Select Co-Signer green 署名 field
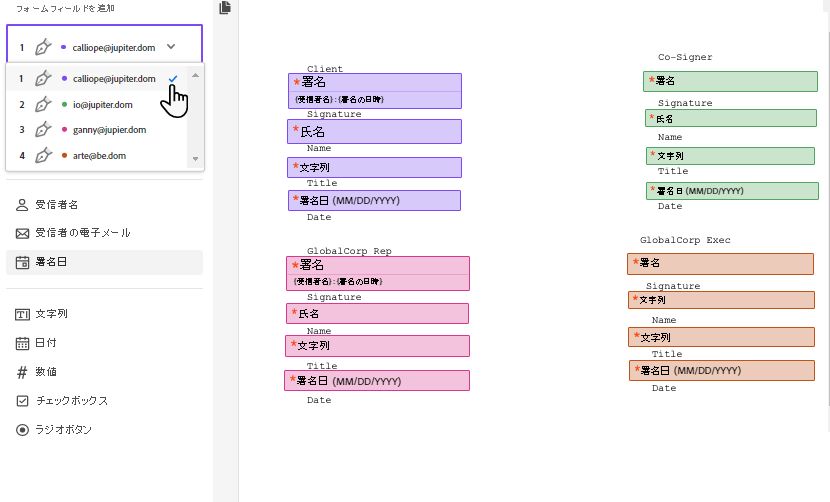 click(x=730, y=81)
